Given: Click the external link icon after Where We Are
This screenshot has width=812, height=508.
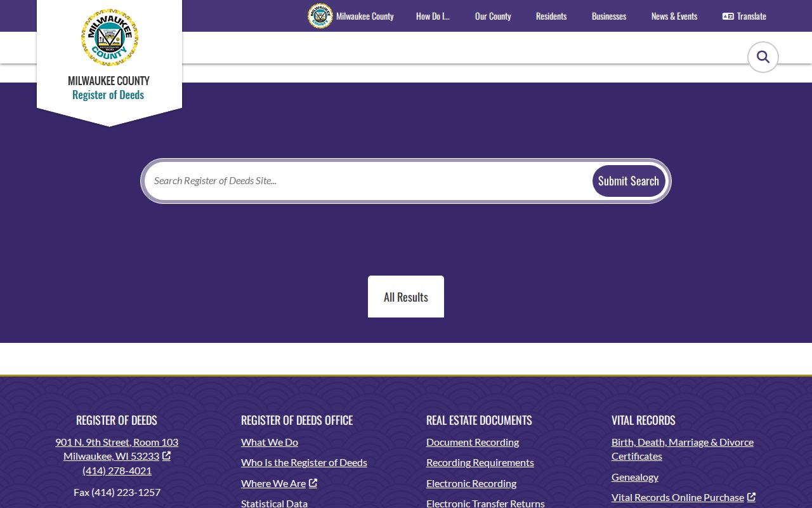Looking at the screenshot, I should 313,483.
